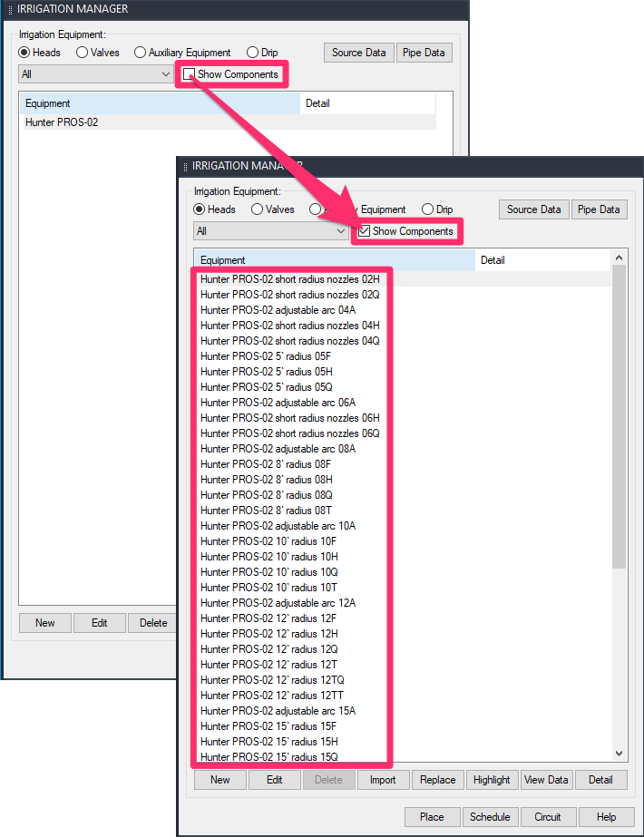
Task: Check Show Components box in back window
Action: 189,74
